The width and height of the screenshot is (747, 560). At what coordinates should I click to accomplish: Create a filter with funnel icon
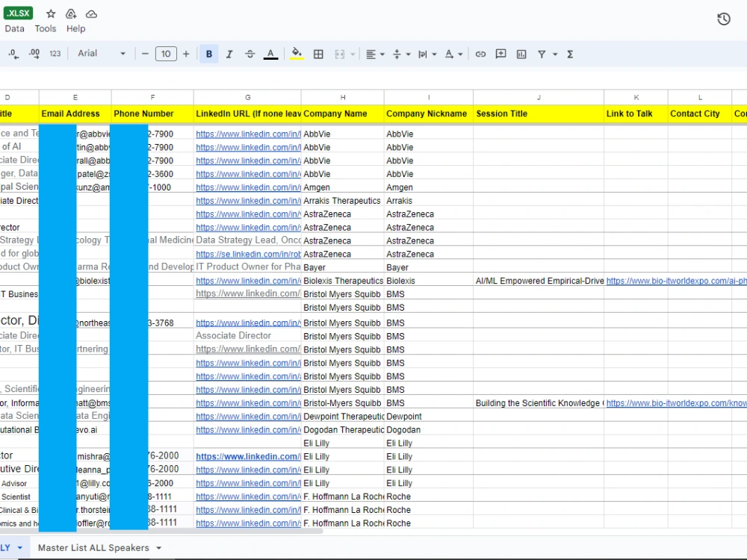[542, 55]
